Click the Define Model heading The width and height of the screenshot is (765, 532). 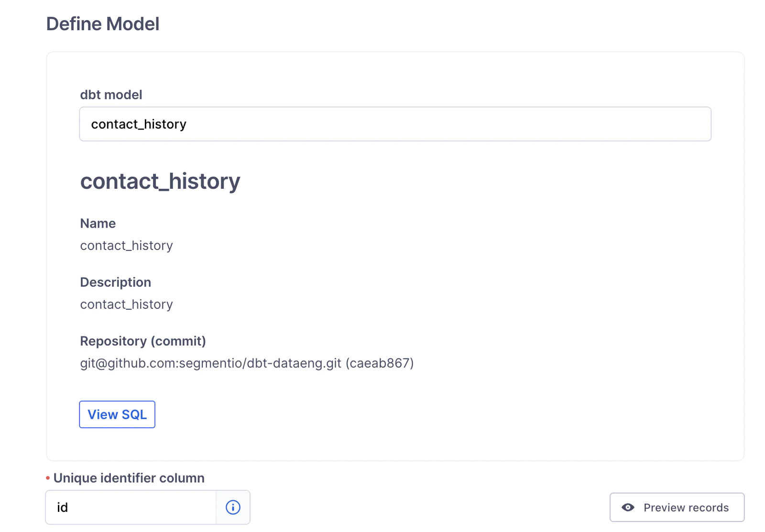pyautogui.click(x=103, y=24)
